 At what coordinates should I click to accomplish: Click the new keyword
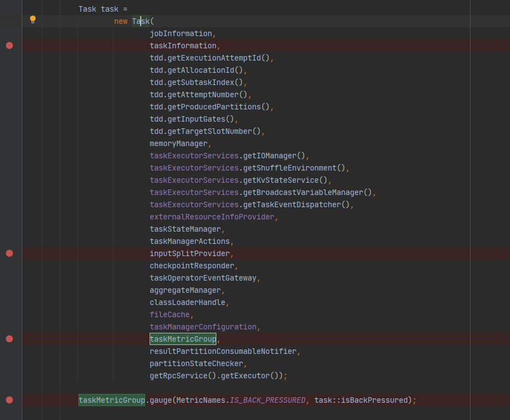tap(121, 22)
